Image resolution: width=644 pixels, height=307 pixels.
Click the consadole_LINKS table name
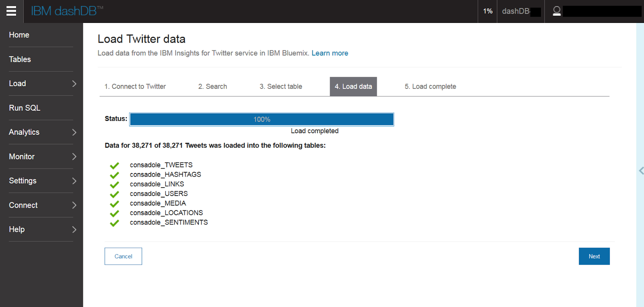[x=157, y=184]
